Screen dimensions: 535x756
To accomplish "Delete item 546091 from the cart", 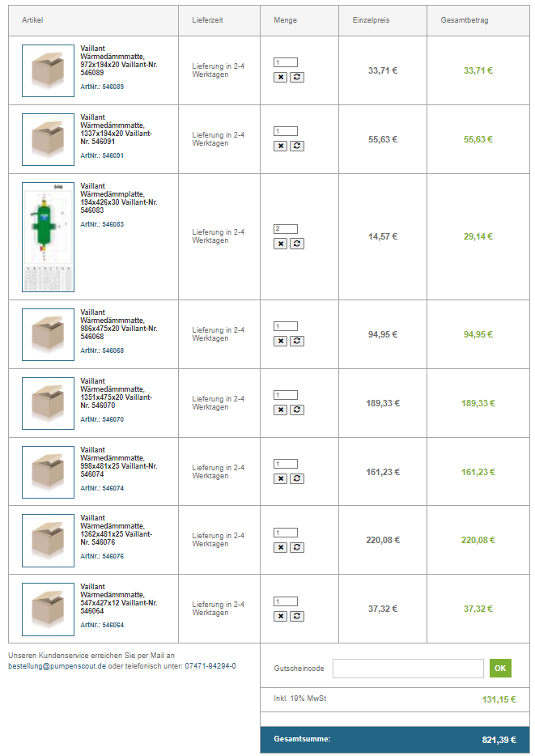I will pyautogui.click(x=281, y=146).
